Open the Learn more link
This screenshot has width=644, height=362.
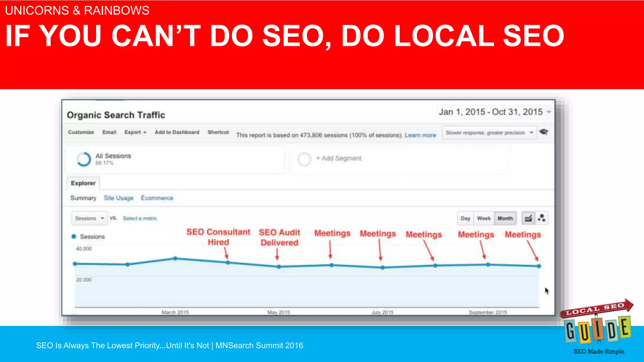point(420,135)
